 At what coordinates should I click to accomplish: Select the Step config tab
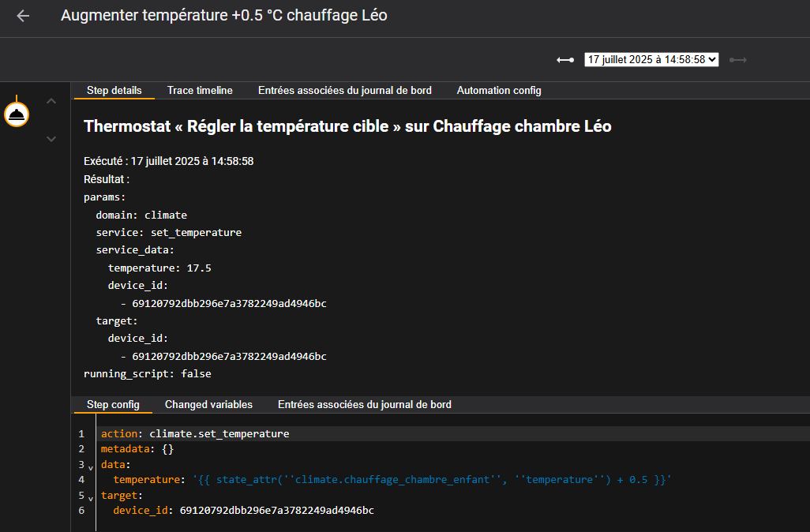tap(113, 405)
